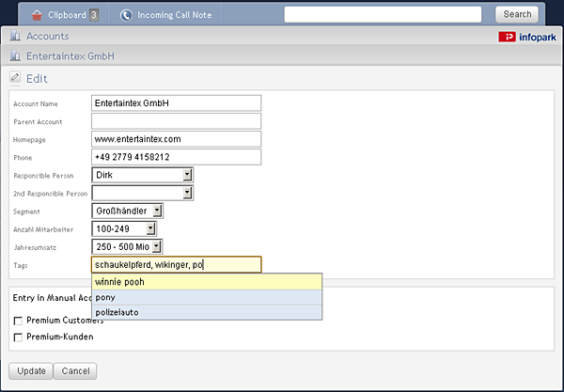Open Entertaintex GmbH breadcrumb link
Image resolution: width=564 pixels, height=392 pixels.
pyautogui.click(x=70, y=56)
